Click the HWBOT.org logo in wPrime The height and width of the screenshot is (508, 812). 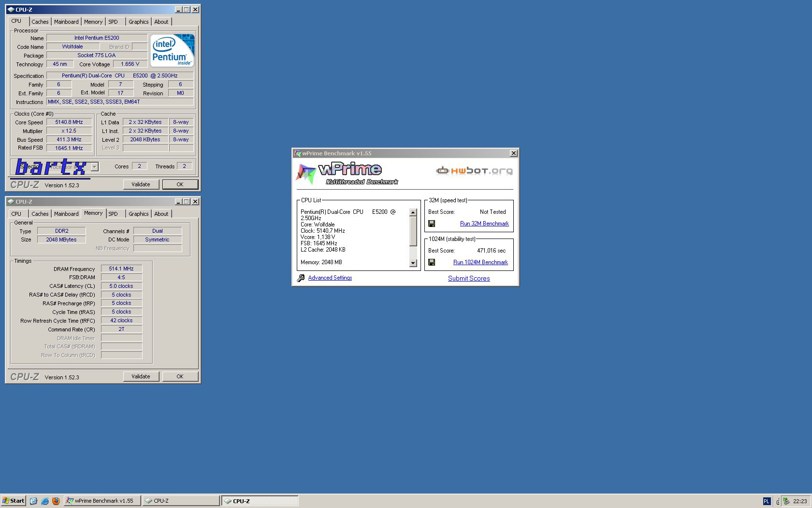point(474,170)
